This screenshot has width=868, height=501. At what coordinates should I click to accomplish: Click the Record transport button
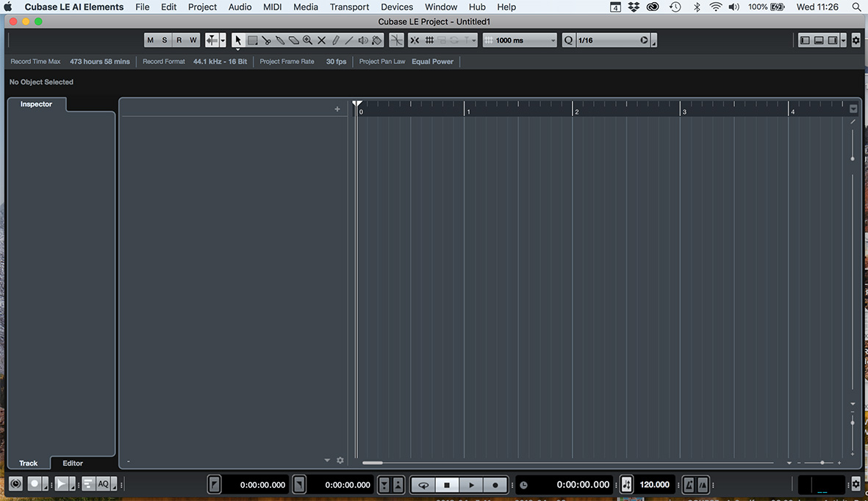(495, 485)
